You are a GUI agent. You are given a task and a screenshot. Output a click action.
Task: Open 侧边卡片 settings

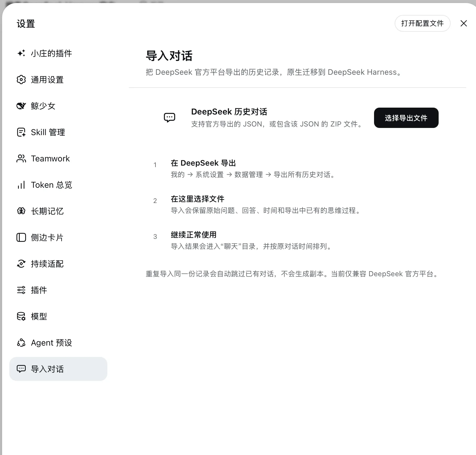click(x=58, y=237)
